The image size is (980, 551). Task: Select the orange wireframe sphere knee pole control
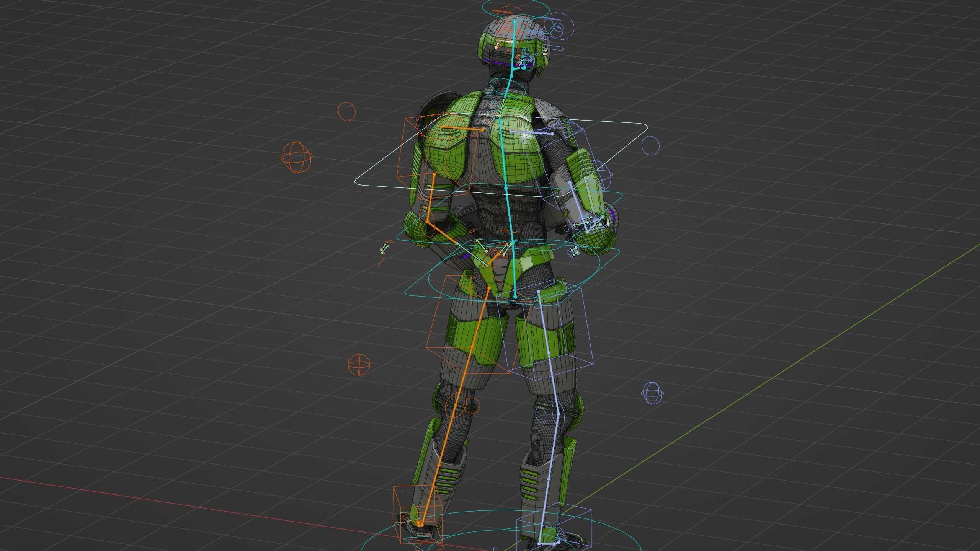tap(359, 364)
